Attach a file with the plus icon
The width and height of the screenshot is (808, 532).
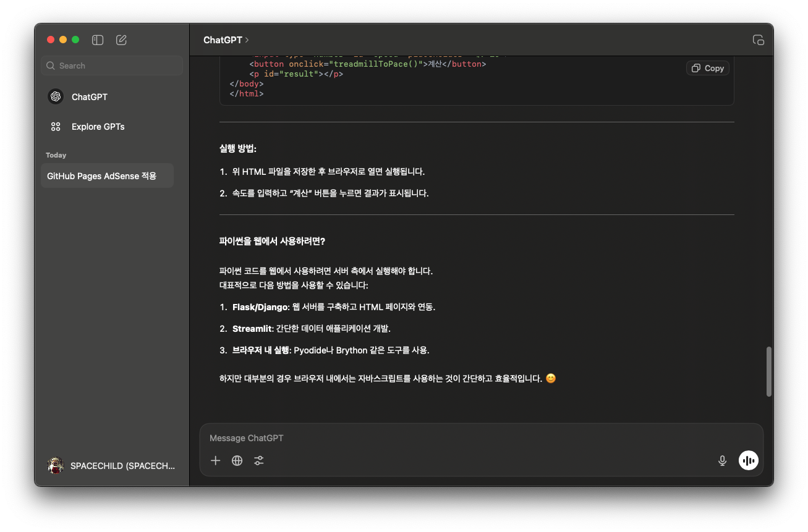[x=215, y=460]
